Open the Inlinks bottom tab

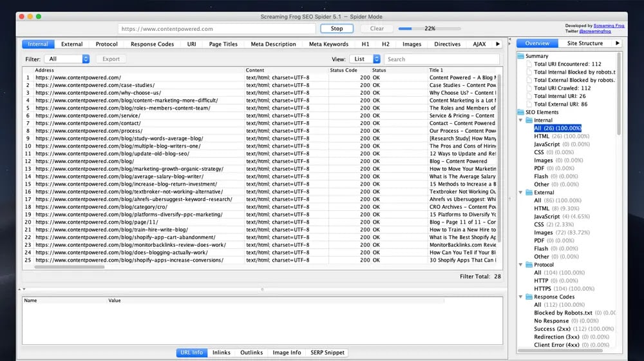point(222,353)
